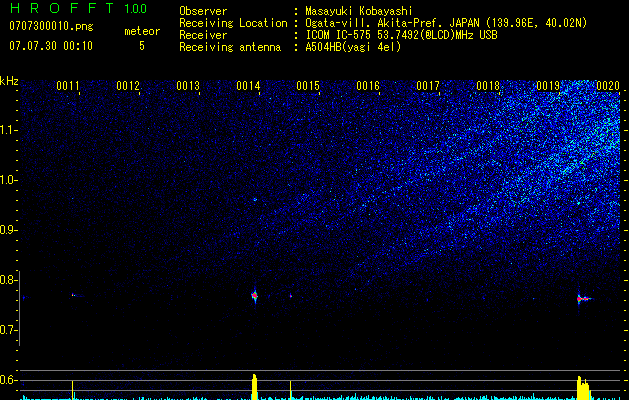Click time marker 0018
This screenshot has width=629, height=400.
coord(488,86)
